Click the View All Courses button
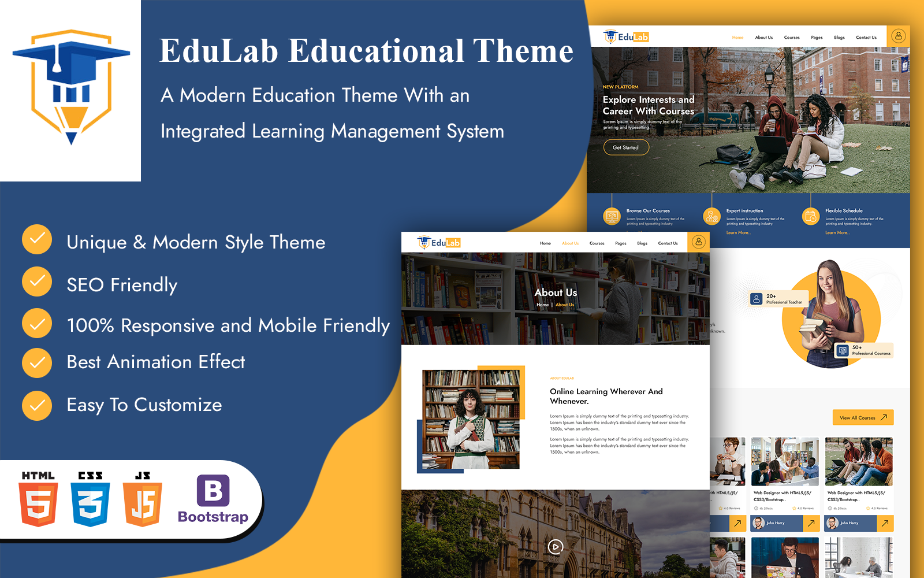The width and height of the screenshot is (924, 578). click(x=862, y=417)
